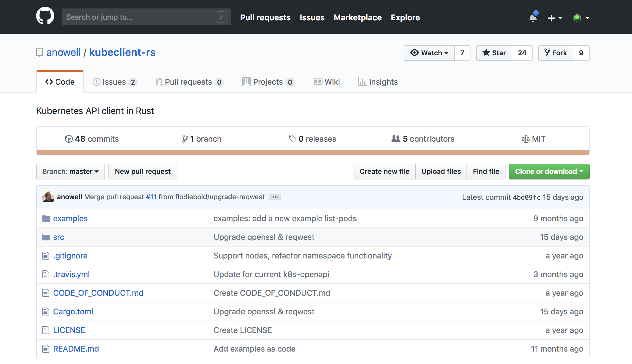Expand the Branch: master selector
This screenshot has width=632, height=364.
click(x=71, y=172)
